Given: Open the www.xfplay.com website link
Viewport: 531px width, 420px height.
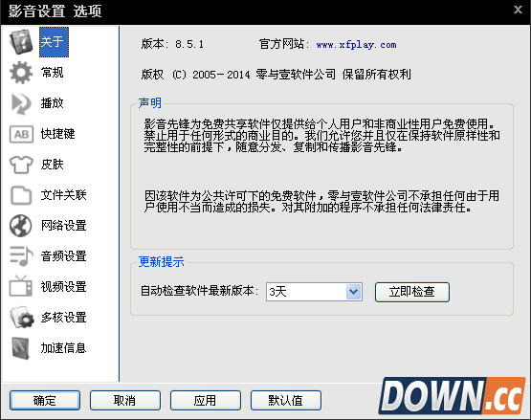Looking at the screenshot, I should (x=356, y=45).
